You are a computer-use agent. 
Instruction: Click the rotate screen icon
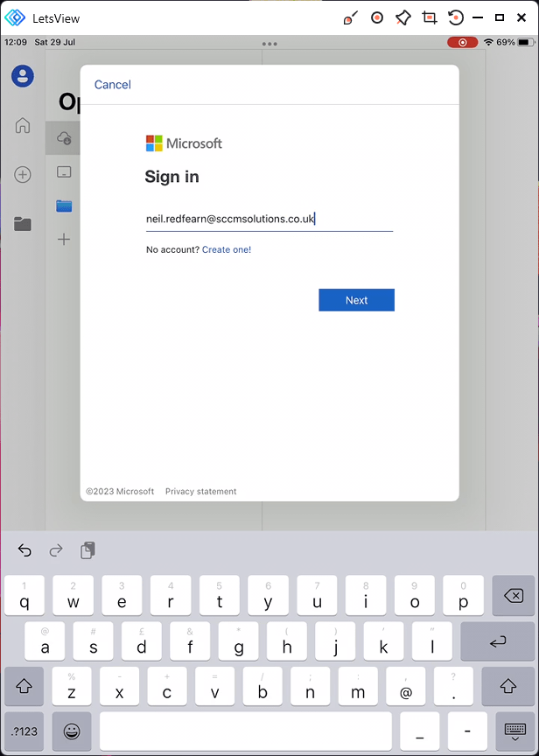[455, 17]
